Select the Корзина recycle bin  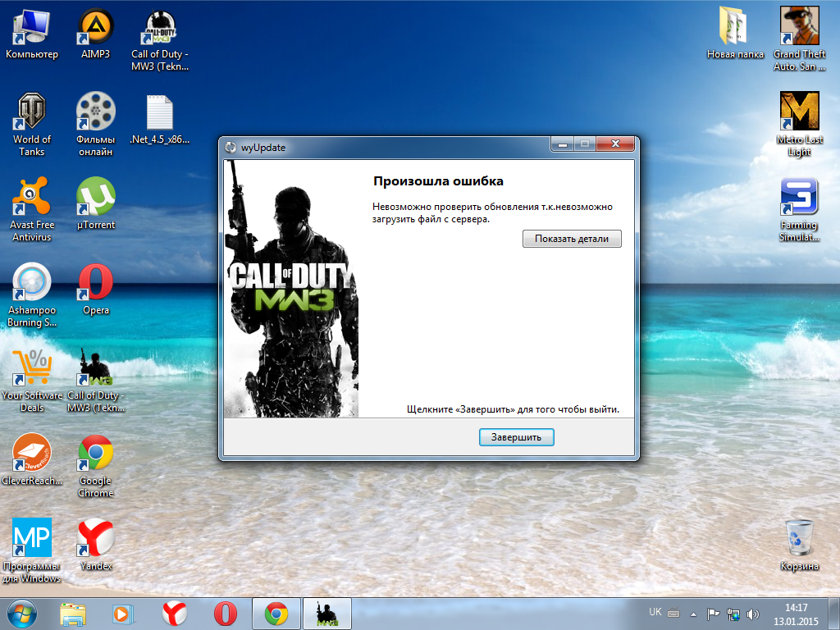(x=799, y=545)
